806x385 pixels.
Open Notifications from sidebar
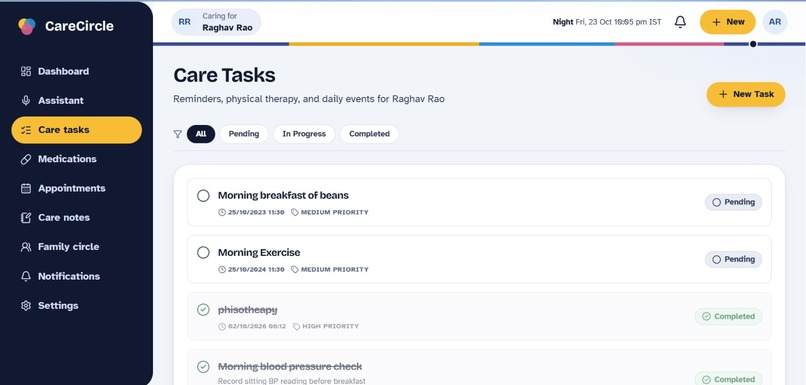(x=76, y=277)
